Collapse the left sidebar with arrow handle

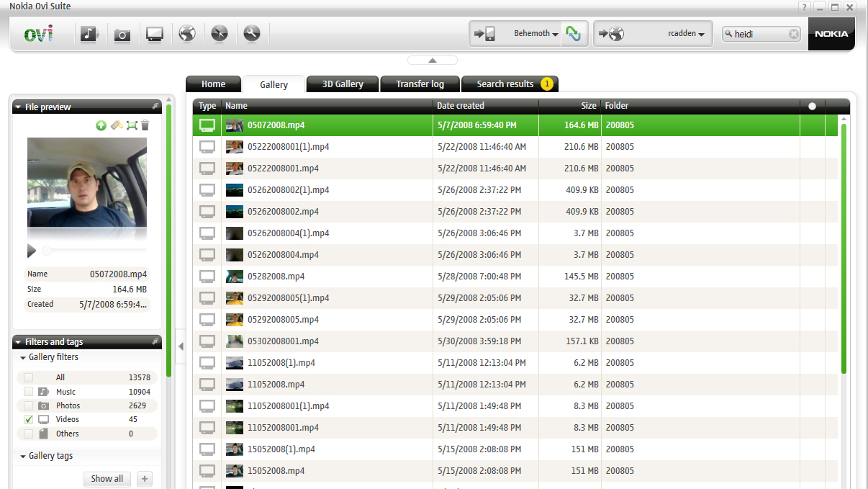pos(181,346)
